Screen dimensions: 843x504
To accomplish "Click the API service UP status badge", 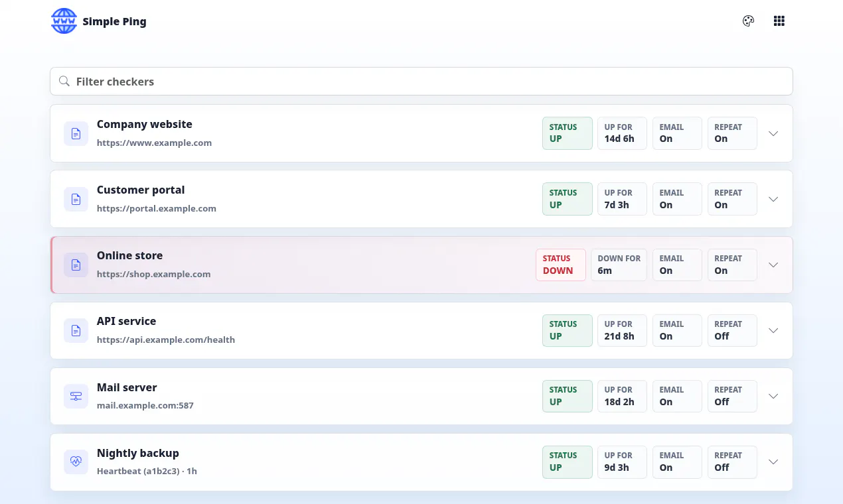I will (x=568, y=330).
